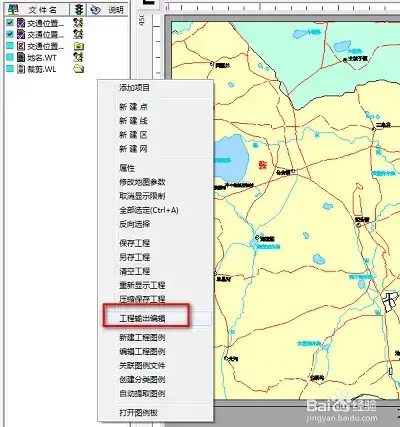Click the traffic-light status column header
The height and width of the screenshot is (427, 400).
[79, 10]
